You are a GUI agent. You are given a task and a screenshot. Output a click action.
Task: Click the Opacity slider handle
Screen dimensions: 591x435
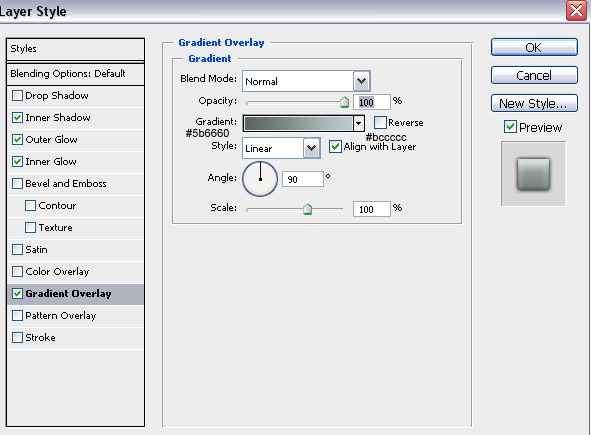click(x=344, y=102)
